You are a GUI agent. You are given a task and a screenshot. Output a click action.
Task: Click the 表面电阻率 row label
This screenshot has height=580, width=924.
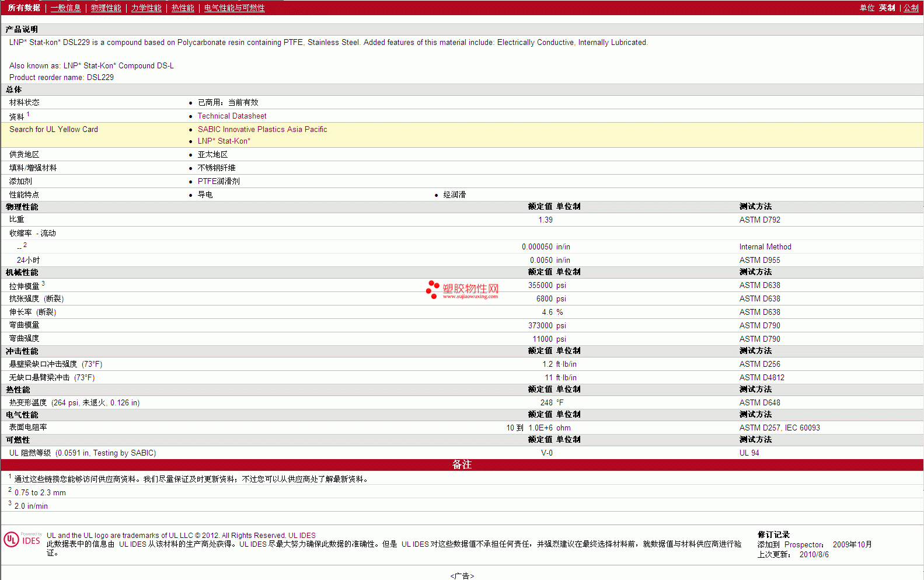pos(28,428)
